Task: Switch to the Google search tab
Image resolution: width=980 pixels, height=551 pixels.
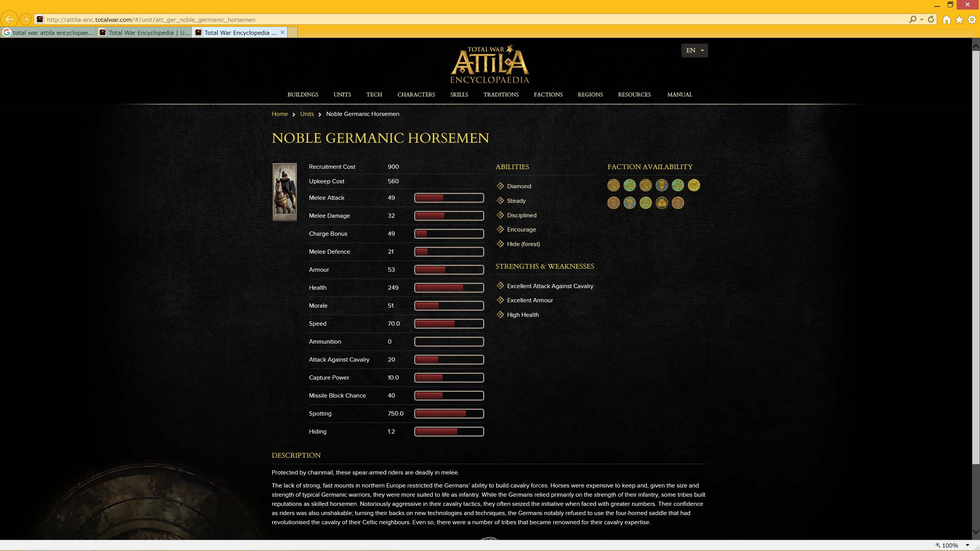Action: (x=48, y=33)
